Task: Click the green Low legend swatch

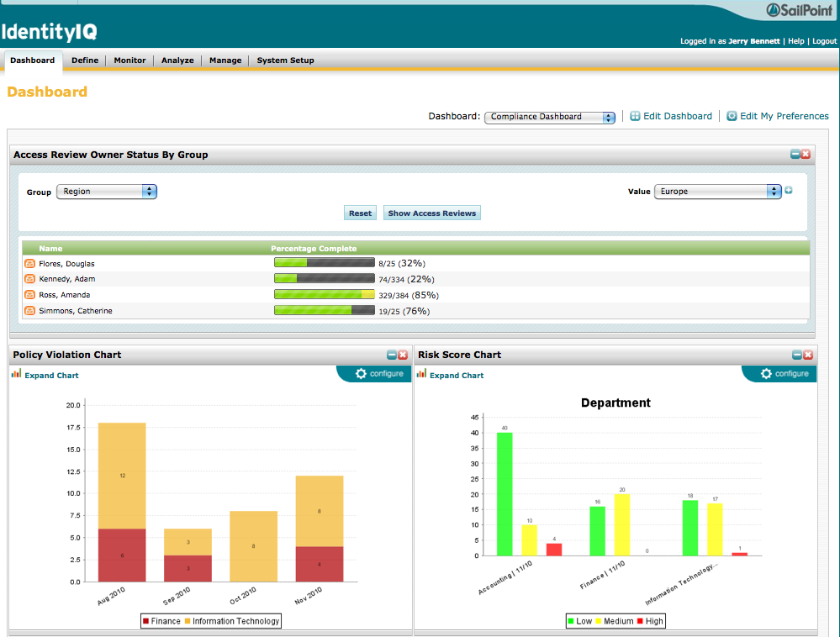Action: pos(571,621)
